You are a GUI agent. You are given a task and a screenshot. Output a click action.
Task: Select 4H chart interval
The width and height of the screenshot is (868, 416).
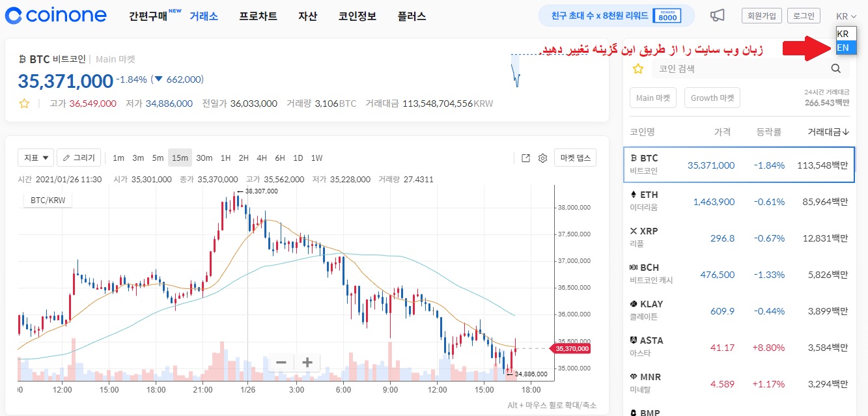click(x=262, y=158)
